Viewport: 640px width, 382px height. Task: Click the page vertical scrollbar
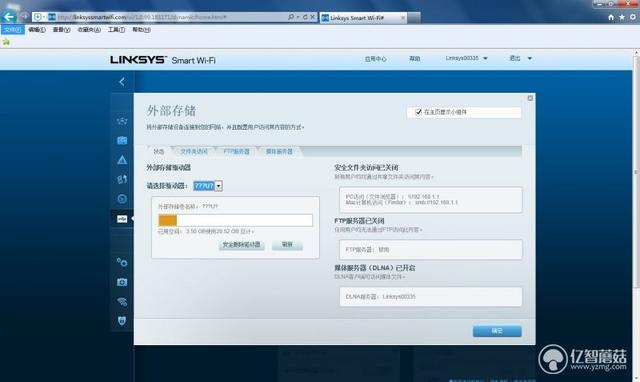click(636, 171)
